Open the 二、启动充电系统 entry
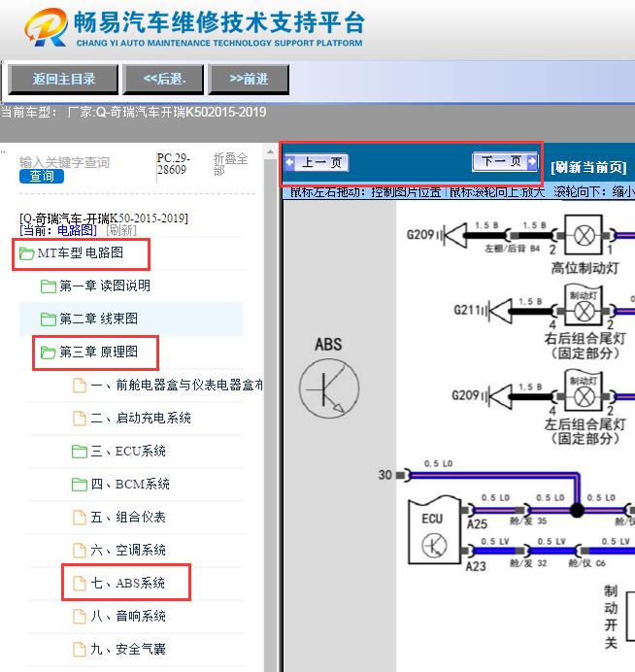Viewport: 635px width, 672px height. point(141,419)
